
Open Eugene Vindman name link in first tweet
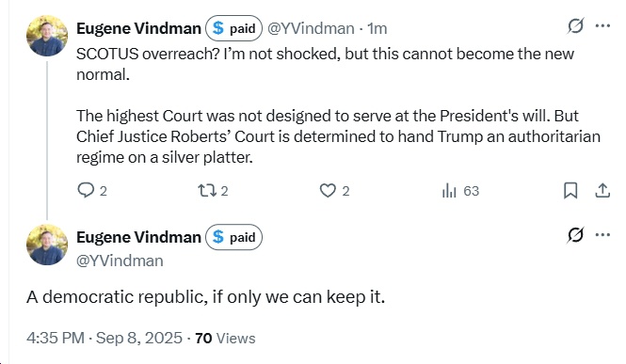[x=138, y=28]
